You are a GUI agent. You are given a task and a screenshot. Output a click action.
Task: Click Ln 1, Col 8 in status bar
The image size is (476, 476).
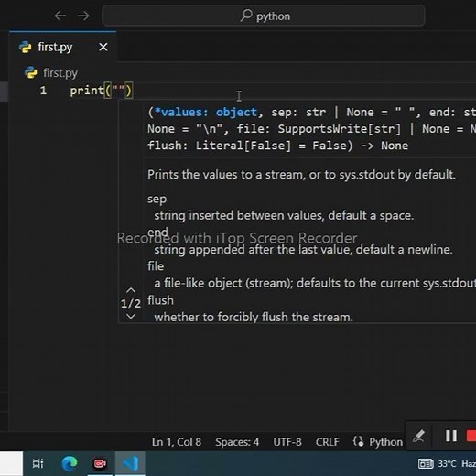tap(177, 442)
